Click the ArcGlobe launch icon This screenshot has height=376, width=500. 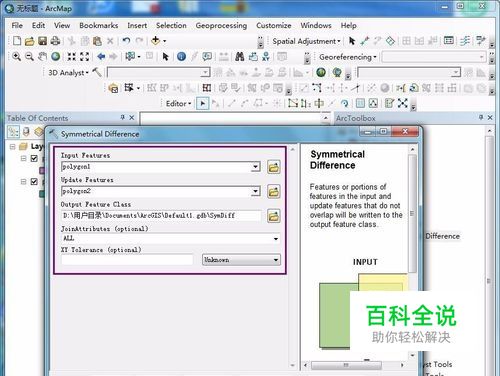[337, 72]
